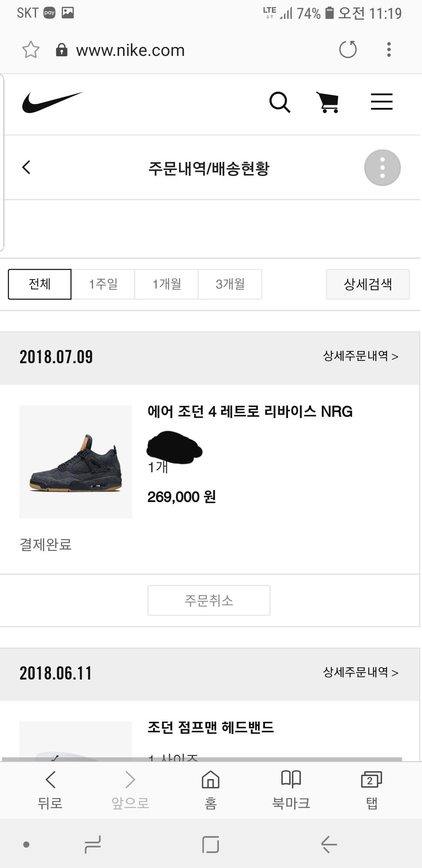
Task: Open the 에어 조던 4 레트로 리바이스 NRG link
Action: pyautogui.click(x=250, y=412)
